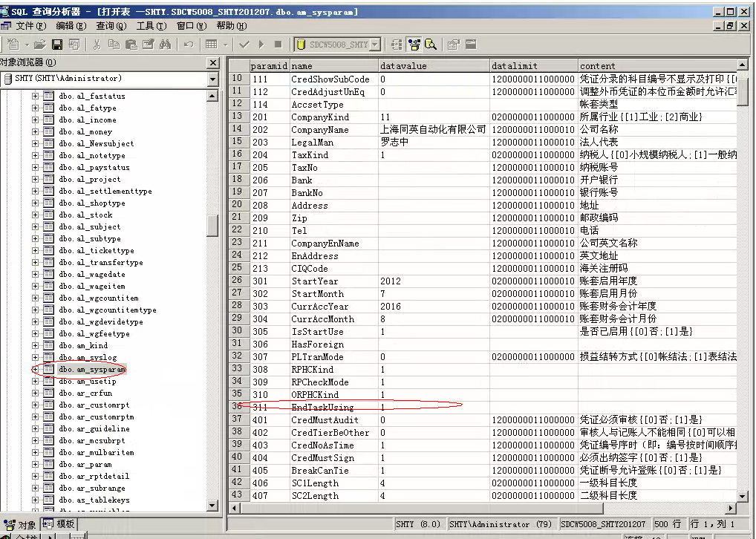The width and height of the screenshot is (756, 539).
Task: Click the Open file folder icon
Action: click(x=40, y=45)
